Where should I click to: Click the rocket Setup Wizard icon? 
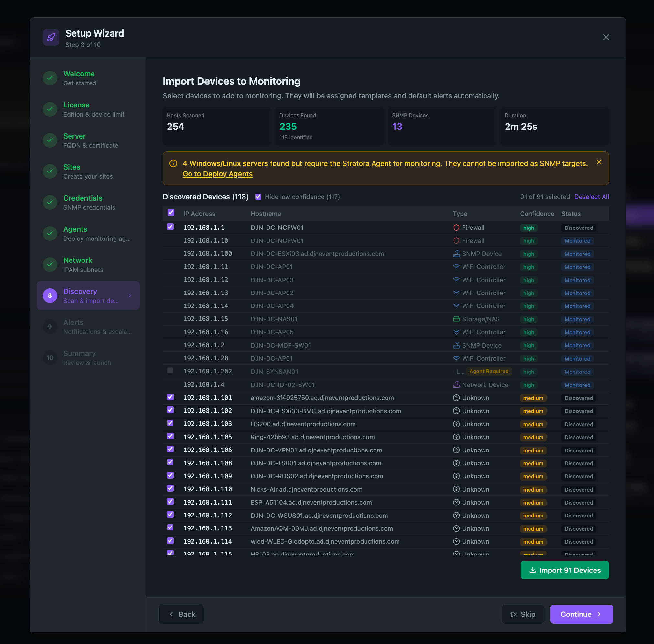51,37
